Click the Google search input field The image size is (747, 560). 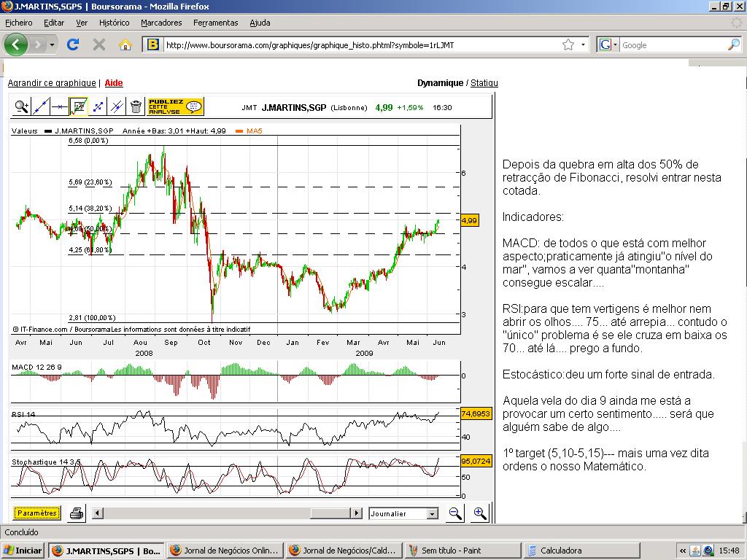pos(673,44)
